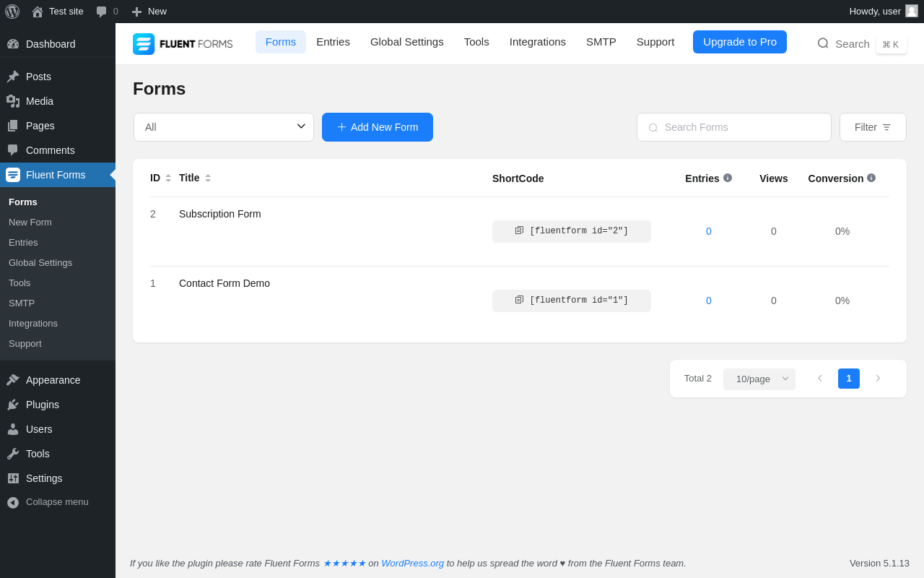Click the Search Forms input field

[x=744, y=127]
